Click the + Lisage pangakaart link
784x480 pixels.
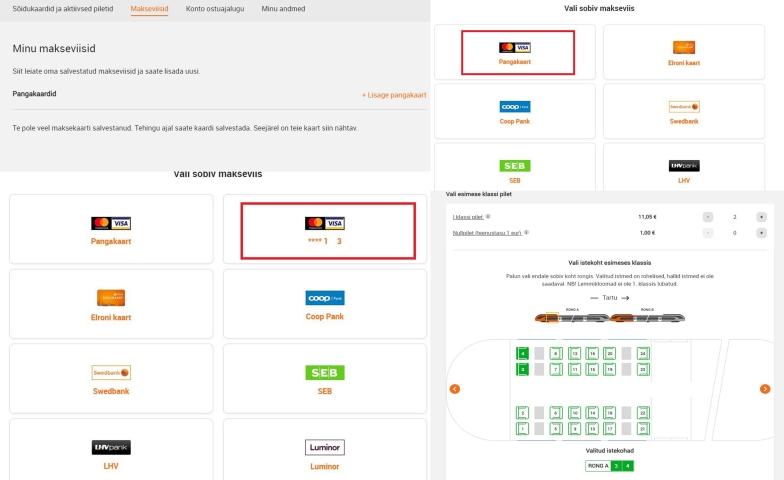click(x=394, y=95)
